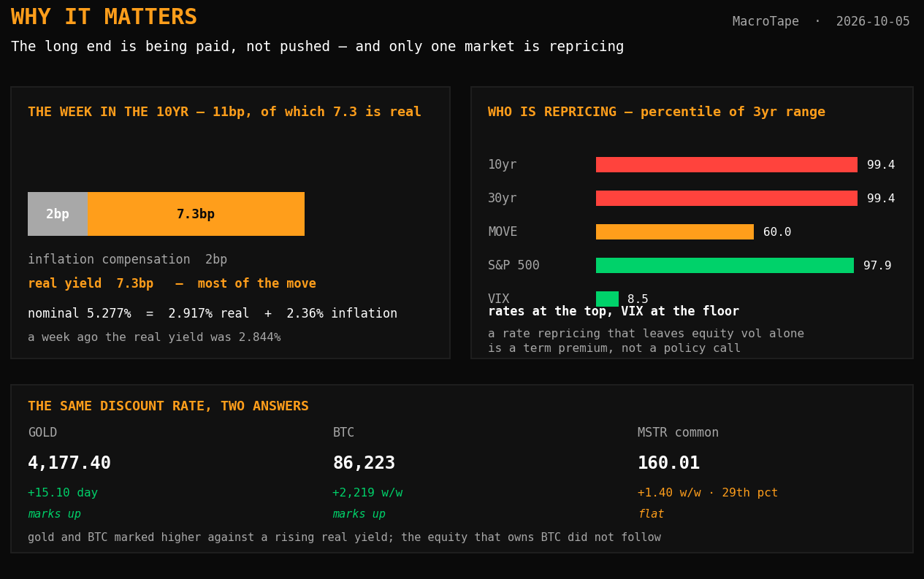Click the footer note on gold and BTC
This screenshot has height=579, width=924.
[x=344, y=537]
